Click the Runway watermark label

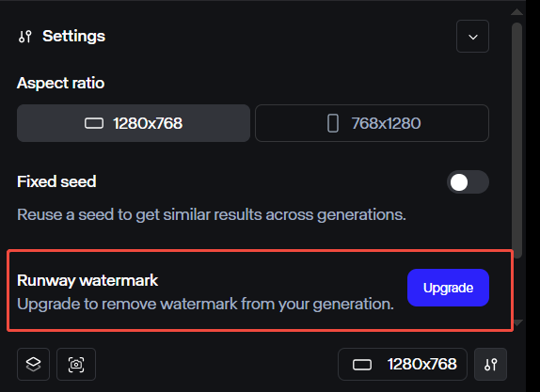87,280
